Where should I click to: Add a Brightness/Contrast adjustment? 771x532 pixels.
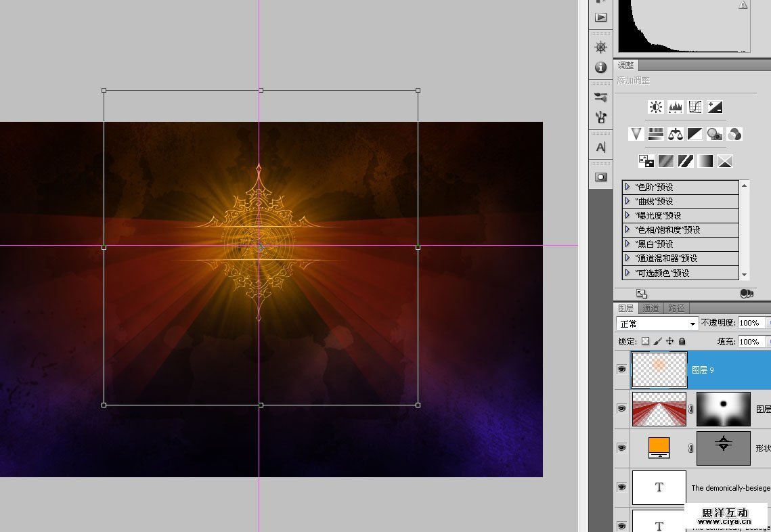coord(655,107)
